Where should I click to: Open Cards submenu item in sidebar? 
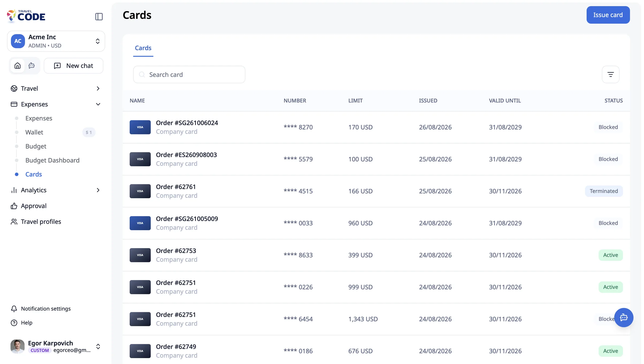34,174
